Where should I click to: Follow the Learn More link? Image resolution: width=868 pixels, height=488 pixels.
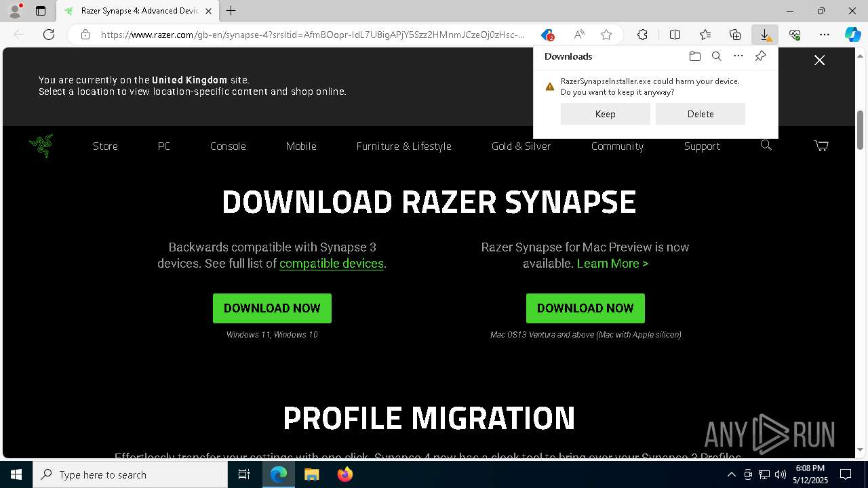coord(612,264)
